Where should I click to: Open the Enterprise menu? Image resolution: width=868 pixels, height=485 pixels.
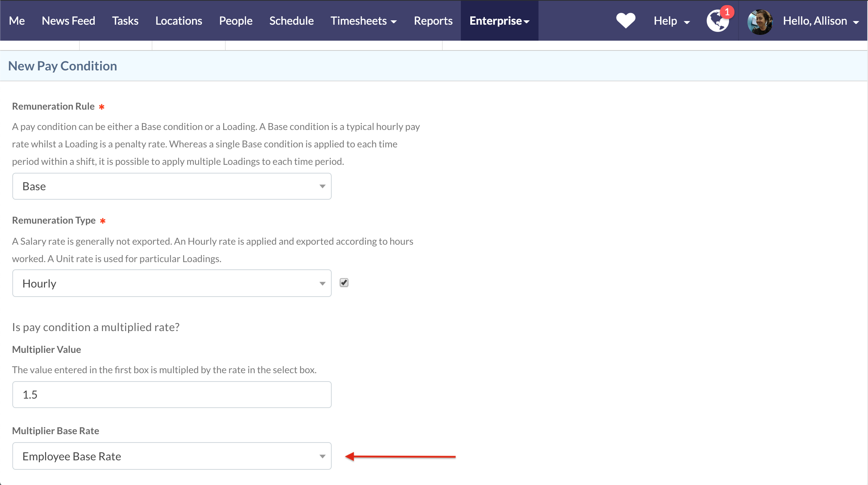click(x=499, y=21)
